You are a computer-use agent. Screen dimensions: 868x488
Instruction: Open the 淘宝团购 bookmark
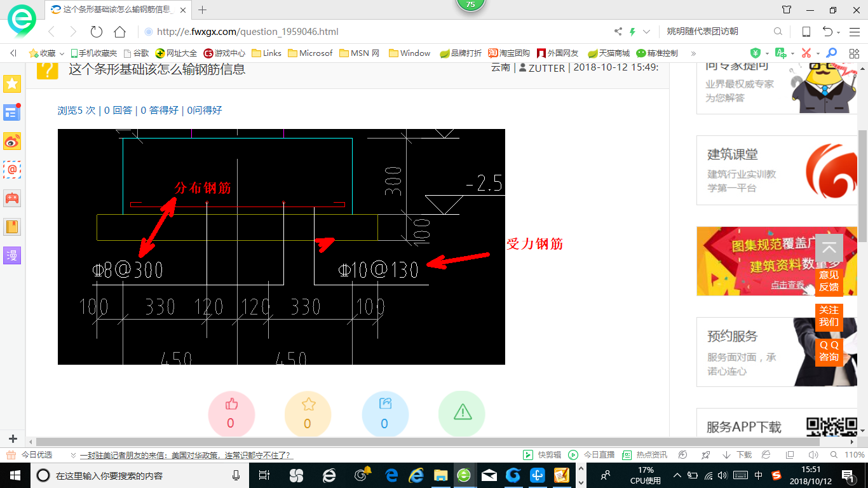508,53
